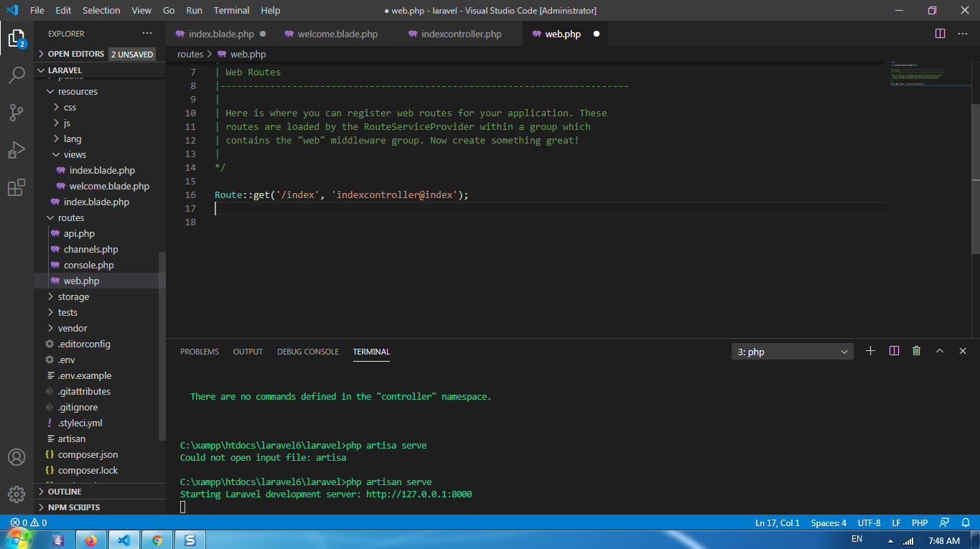This screenshot has width=980, height=549.
Task: Change language mode PHP in status bar
Action: 920,522
